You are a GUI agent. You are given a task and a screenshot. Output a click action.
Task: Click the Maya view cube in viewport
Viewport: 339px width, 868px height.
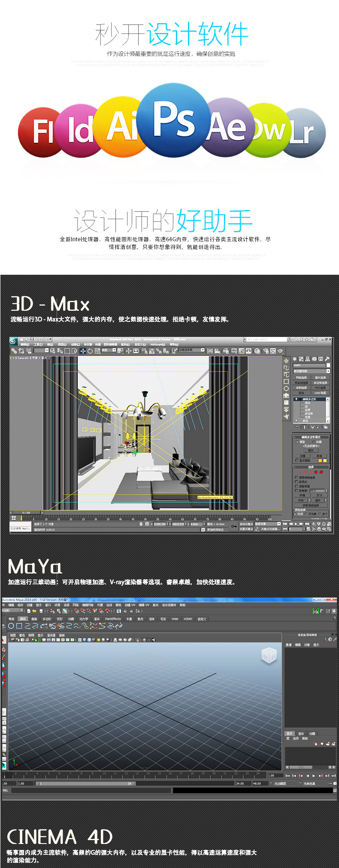269,656
